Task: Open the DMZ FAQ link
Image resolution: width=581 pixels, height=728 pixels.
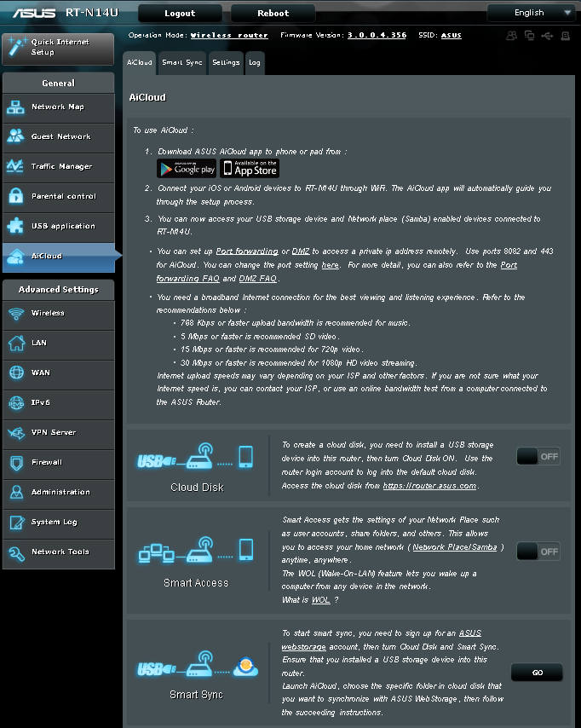Action: [x=257, y=279]
